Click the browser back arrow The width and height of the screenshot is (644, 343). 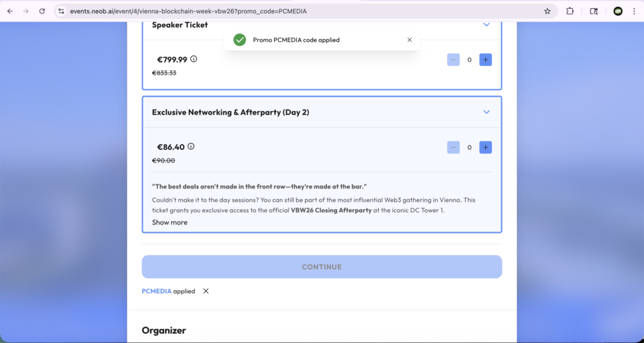pos(10,11)
